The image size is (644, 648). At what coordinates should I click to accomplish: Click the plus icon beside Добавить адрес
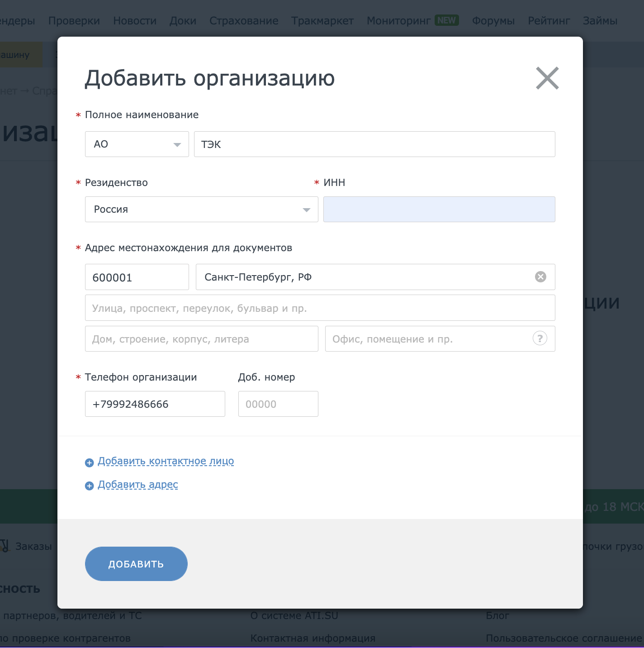90,486
